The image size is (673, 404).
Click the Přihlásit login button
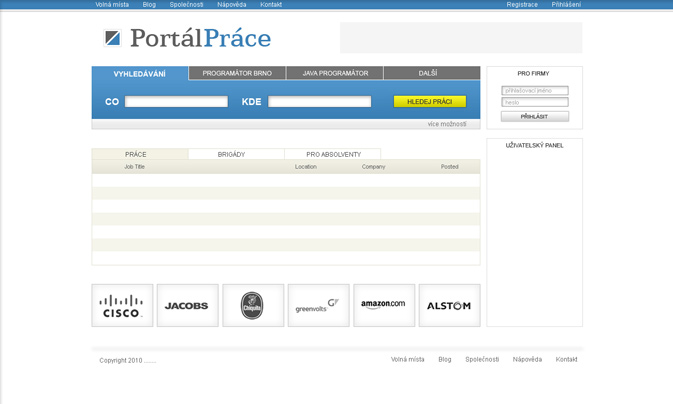point(534,116)
